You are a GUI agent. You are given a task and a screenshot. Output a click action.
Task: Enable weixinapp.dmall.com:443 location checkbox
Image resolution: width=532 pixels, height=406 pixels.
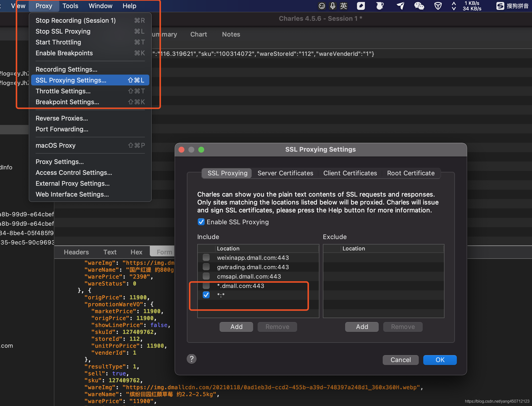206,258
